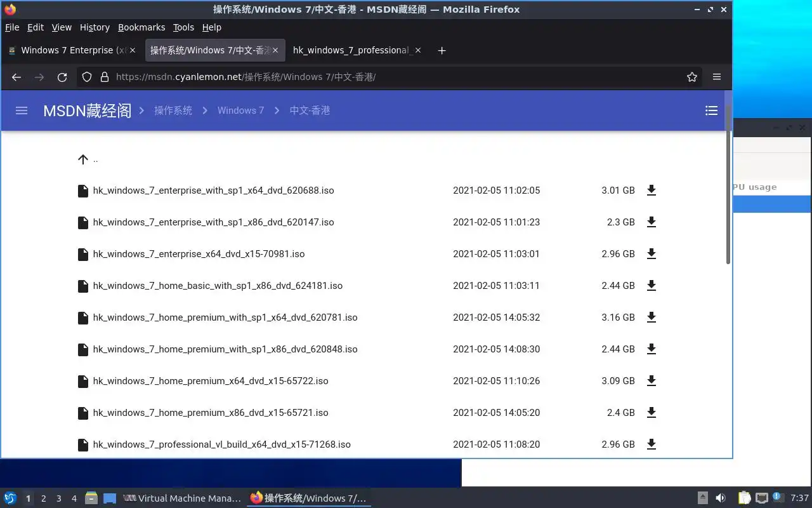The height and width of the screenshot is (508, 812).
Task: Open the Firefox application menu
Action: click(x=717, y=77)
